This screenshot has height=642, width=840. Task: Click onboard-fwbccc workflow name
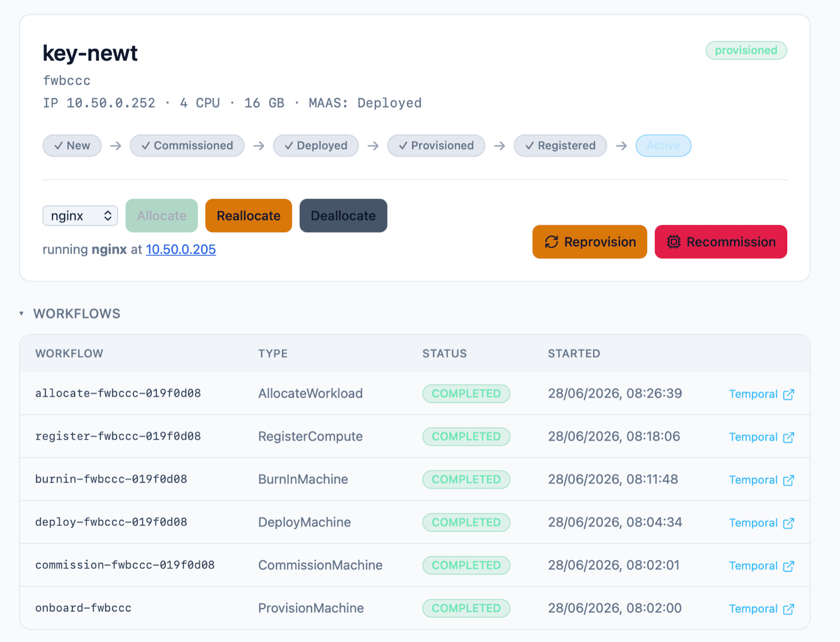coord(83,608)
